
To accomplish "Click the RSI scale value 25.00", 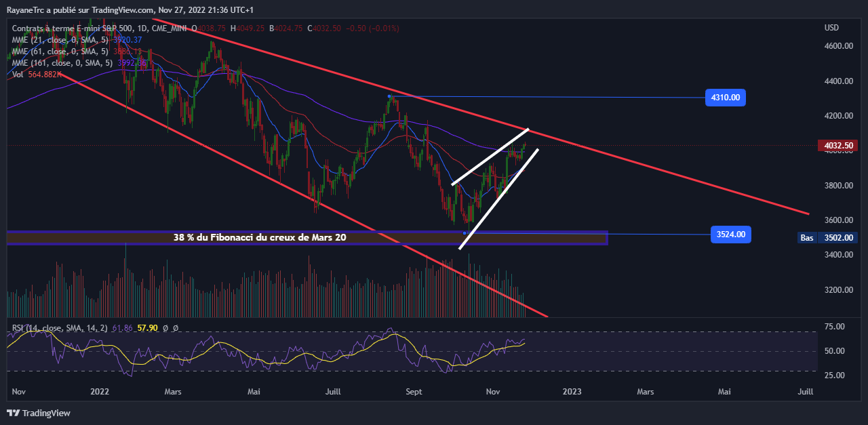I will (835, 375).
